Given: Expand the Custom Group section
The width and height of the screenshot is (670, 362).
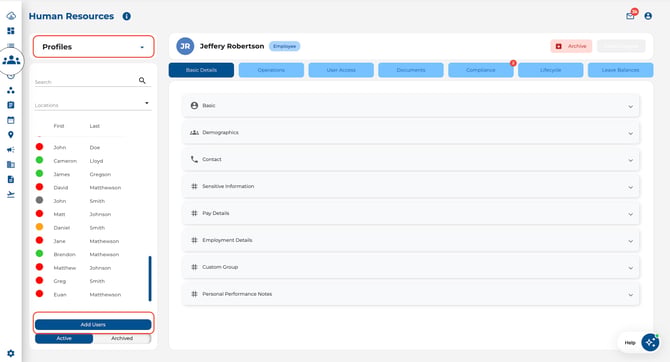Looking at the screenshot, I should point(411,267).
